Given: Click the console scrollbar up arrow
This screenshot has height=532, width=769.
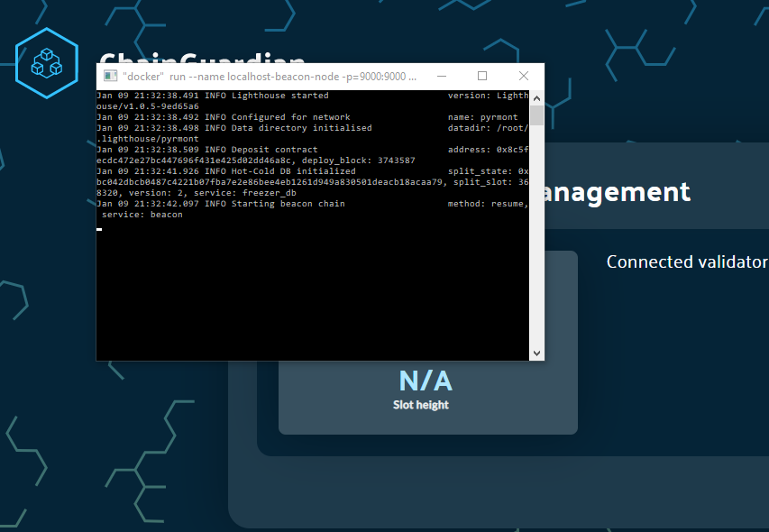Looking at the screenshot, I should pyautogui.click(x=536, y=98).
